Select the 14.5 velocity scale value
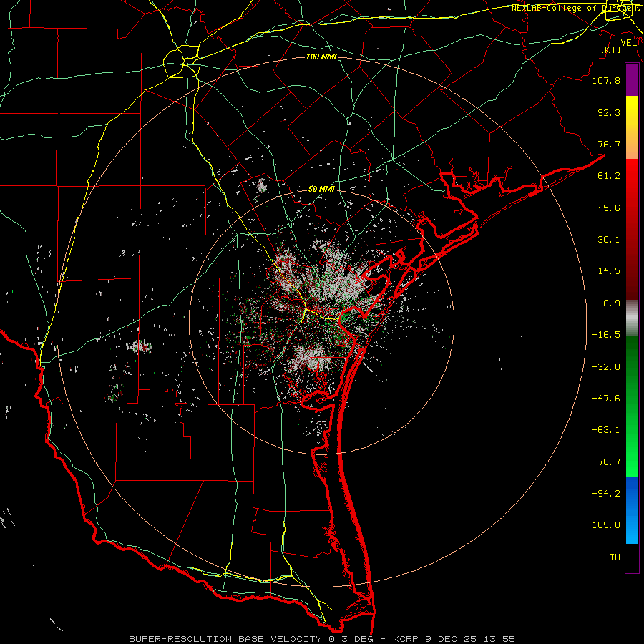Viewport: 644px width, 644px height. pos(609,271)
